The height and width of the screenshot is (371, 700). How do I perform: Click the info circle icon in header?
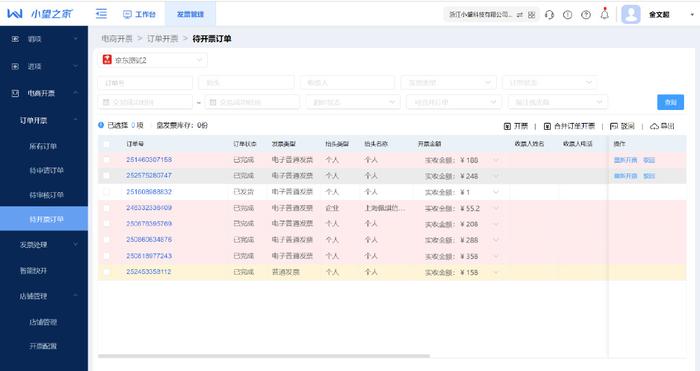tap(567, 15)
